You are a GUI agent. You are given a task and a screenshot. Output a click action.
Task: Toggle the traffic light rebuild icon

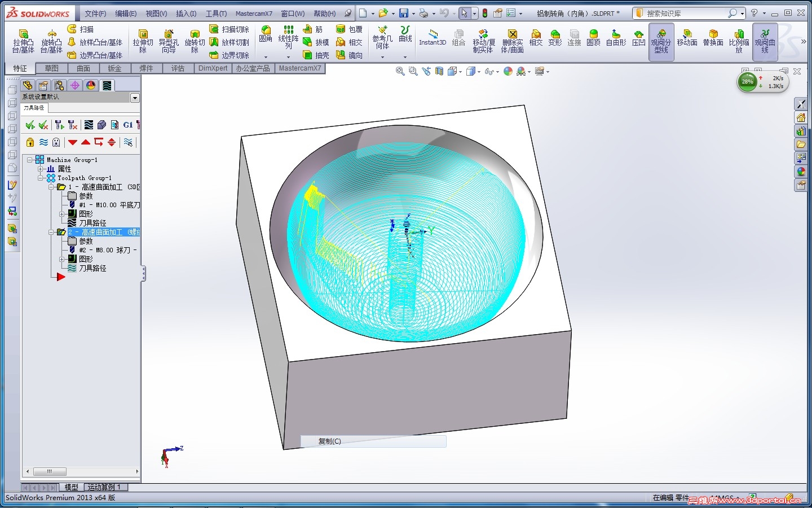(x=484, y=13)
